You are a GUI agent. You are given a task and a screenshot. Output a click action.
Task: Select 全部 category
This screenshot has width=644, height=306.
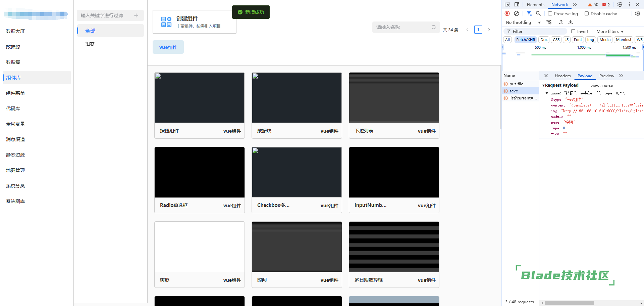coord(110,31)
